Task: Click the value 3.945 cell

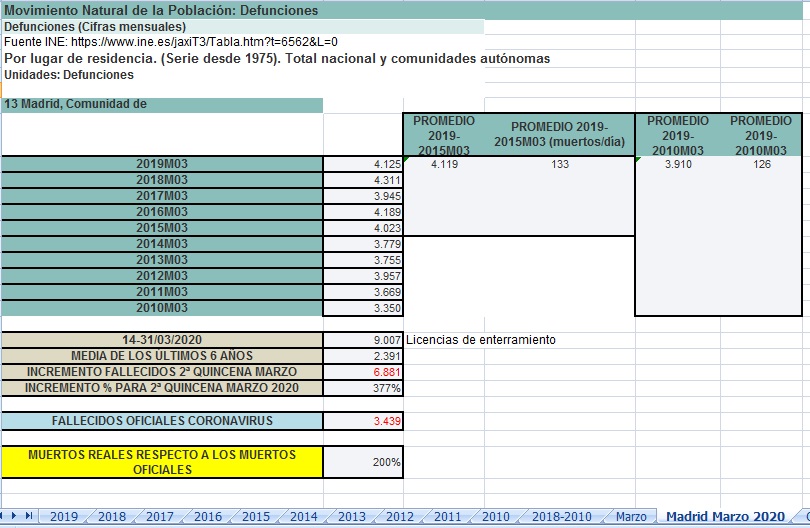Action: pos(363,196)
